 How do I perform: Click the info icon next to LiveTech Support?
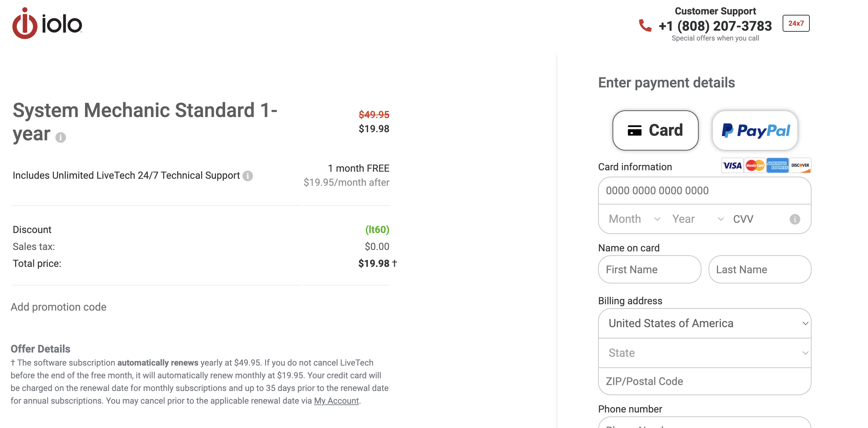coord(248,176)
